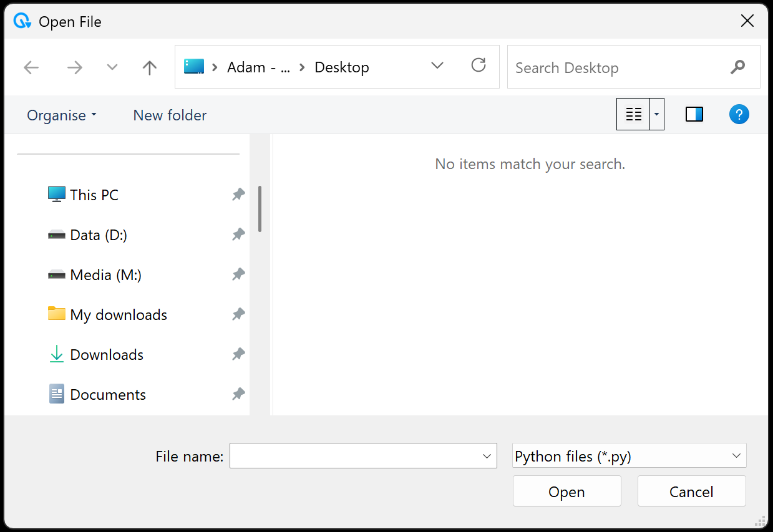Unpin Media (M:) using its pin icon
773x532 pixels.
click(x=238, y=274)
